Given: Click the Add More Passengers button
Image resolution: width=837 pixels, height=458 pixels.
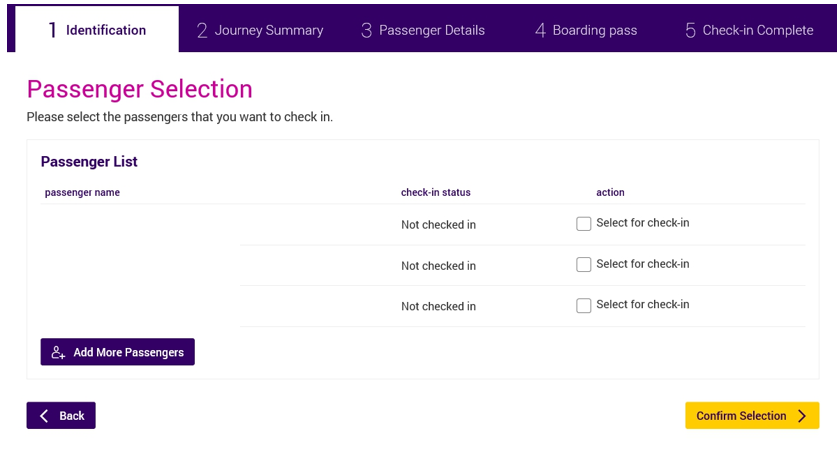Looking at the screenshot, I should (117, 352).
